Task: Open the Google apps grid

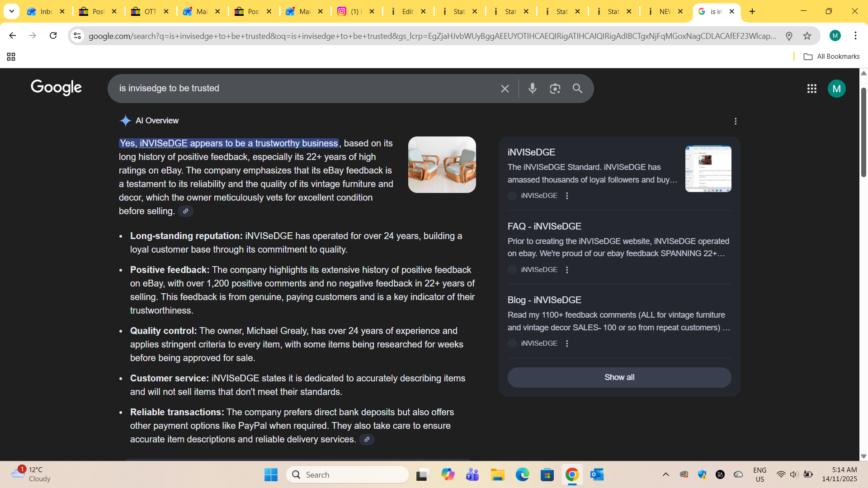Action: pyautogui.click(x=811, y=89)
